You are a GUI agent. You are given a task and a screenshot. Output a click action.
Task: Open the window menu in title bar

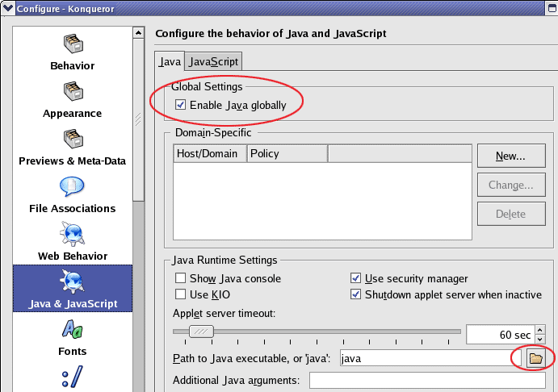click(8, 9)
